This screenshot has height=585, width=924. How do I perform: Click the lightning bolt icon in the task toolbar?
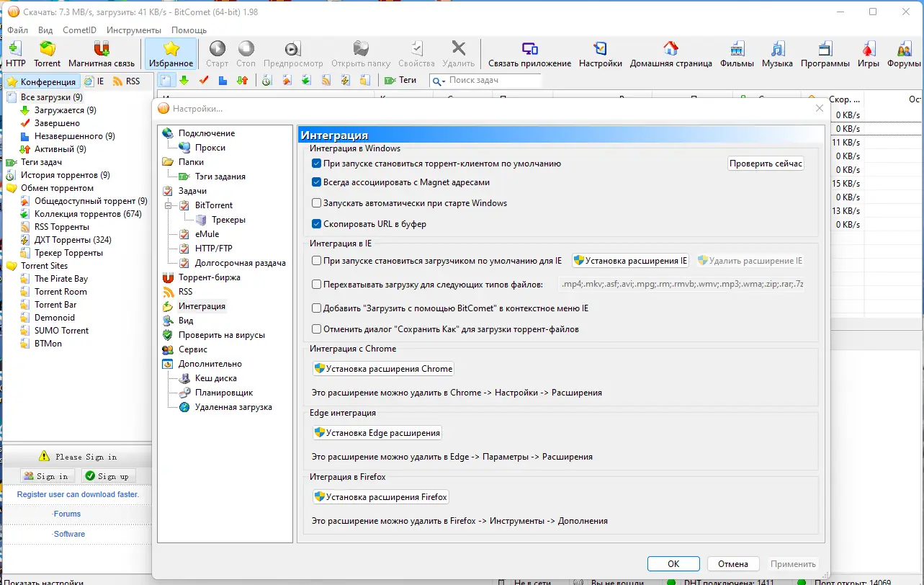(x=346, y=81)
